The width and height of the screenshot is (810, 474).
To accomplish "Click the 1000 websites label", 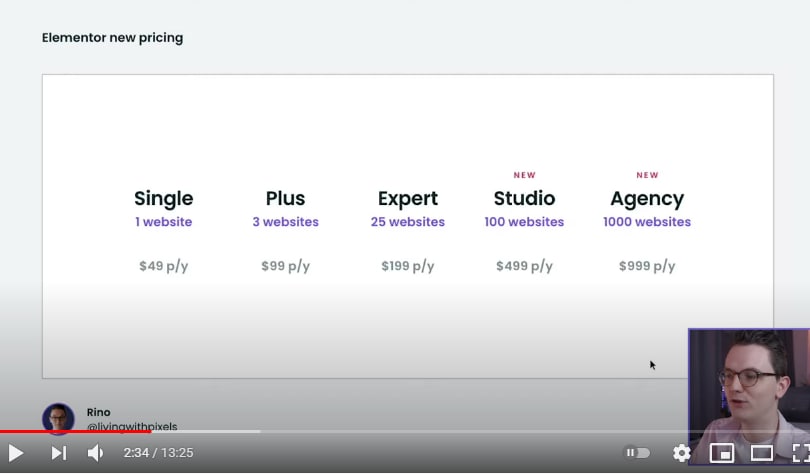I will [x=647, y=222].
